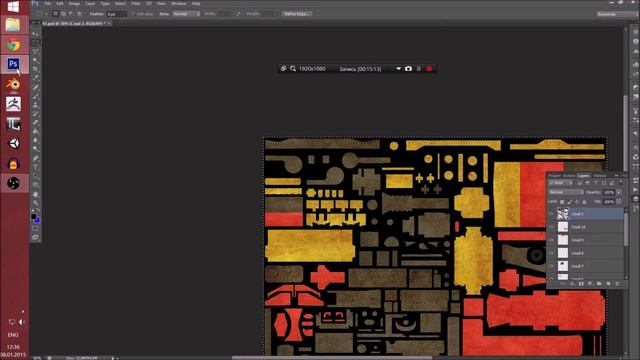
Task: Click the Feather input field
Action: 117,14
